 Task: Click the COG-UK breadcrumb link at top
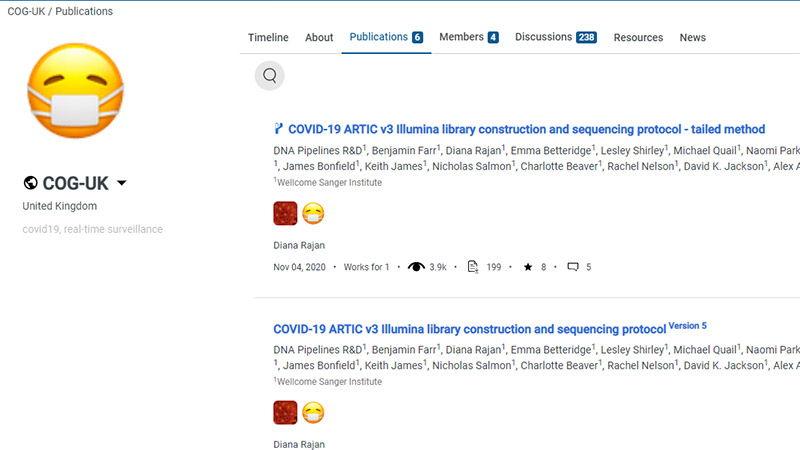point(20,11)
